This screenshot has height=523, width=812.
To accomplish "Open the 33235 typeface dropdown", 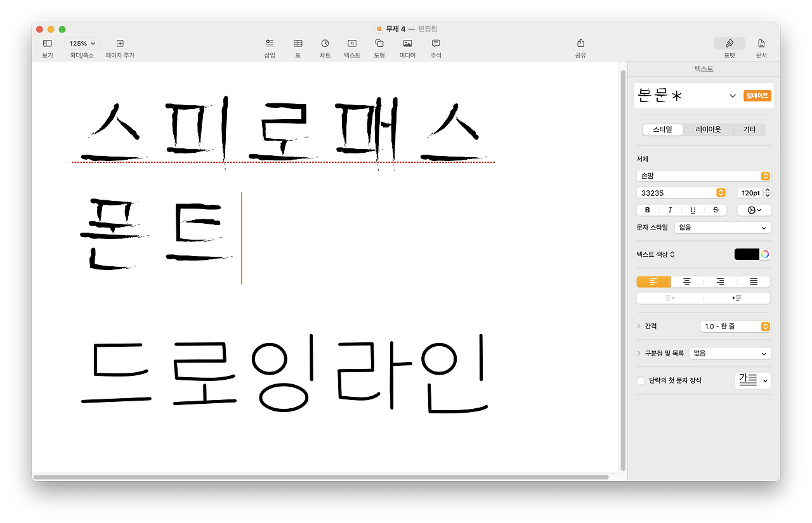I will [681, 193].
